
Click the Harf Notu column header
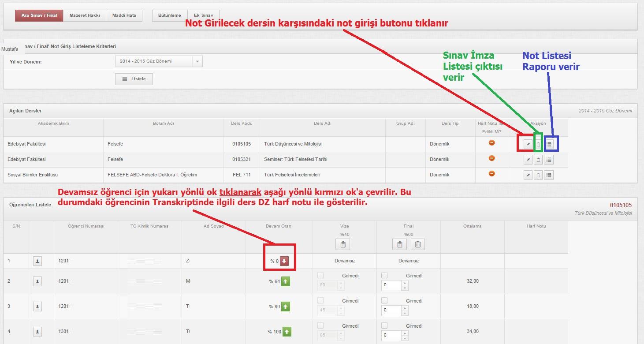(536, 226)
